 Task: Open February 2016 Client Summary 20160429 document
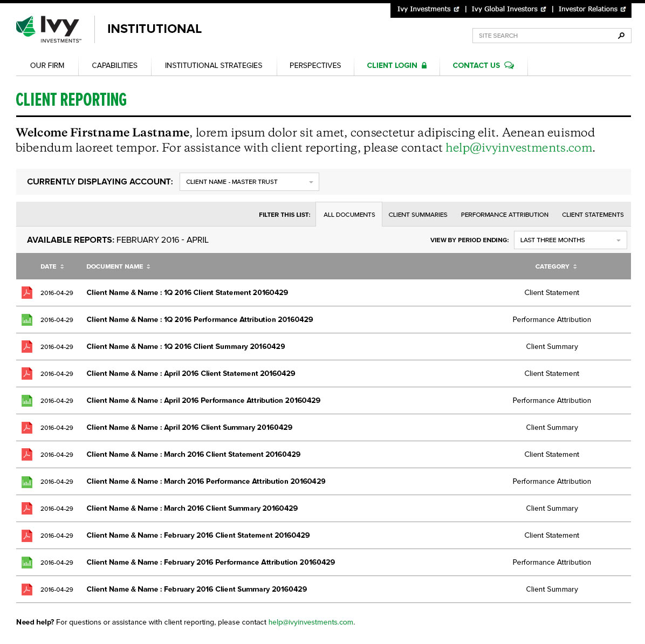(x=197, y=590)
